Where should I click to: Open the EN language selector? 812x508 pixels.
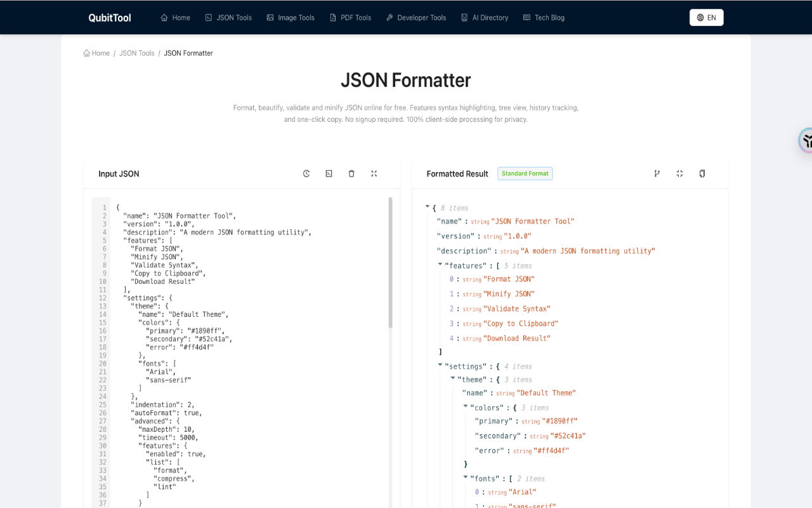click(x=707, y=18)
